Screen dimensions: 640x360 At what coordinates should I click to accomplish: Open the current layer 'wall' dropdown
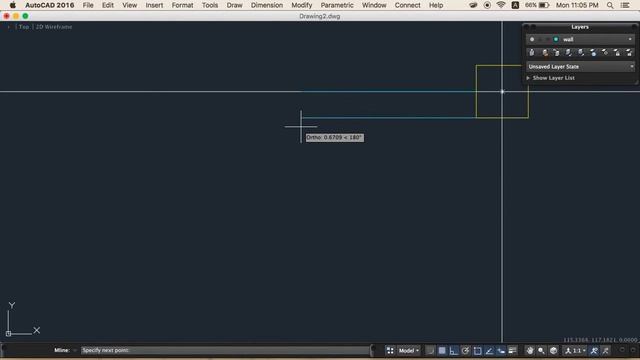(630, 39)
